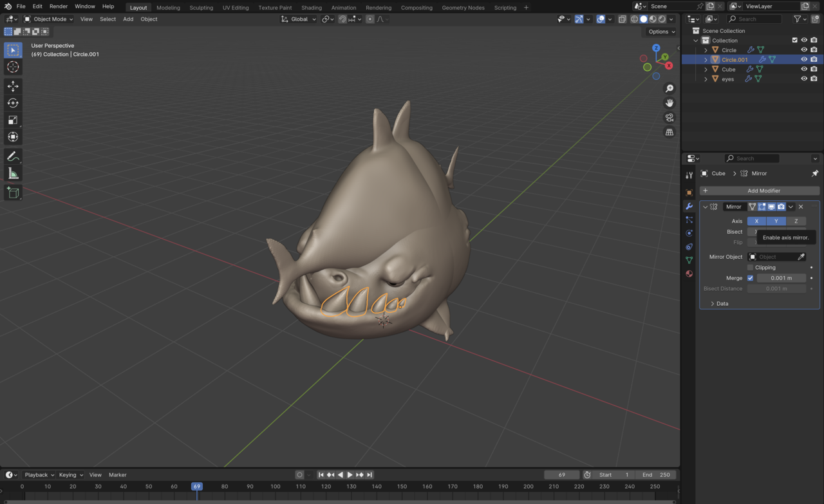This screenshot has width=824, height=504.
Task: Expand the Cube object in outliner
Action: coord(706,69)
